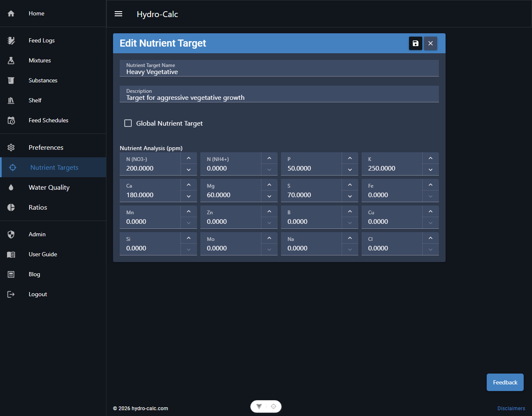The width and height of the screenshot is (532, 416).
Task: Increase the Mg value
Action: [269, 185]
